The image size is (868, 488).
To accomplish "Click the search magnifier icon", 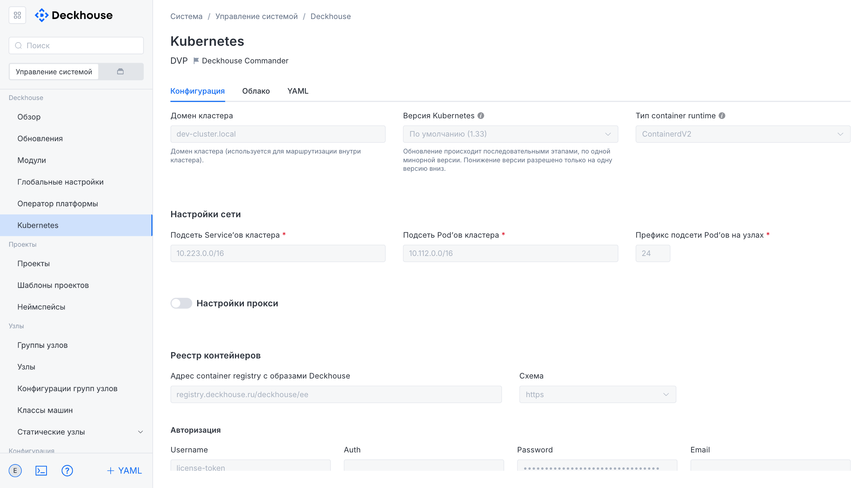I will pos(18,45).
